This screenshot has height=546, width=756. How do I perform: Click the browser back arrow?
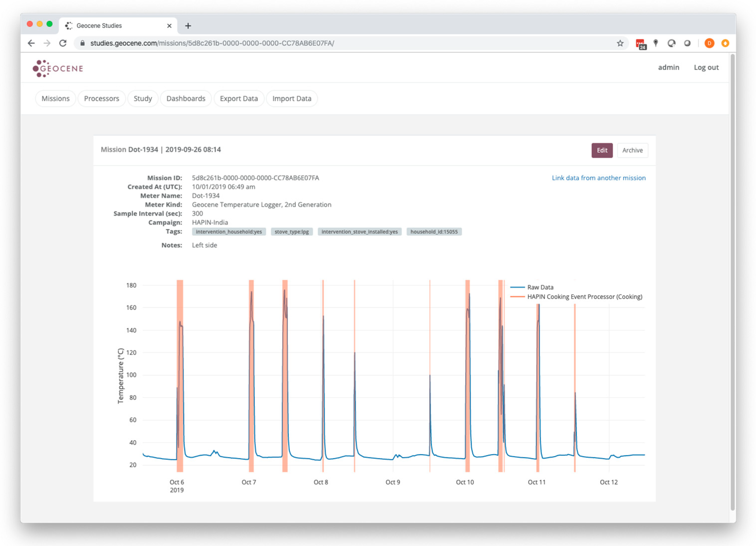[31, 43]
